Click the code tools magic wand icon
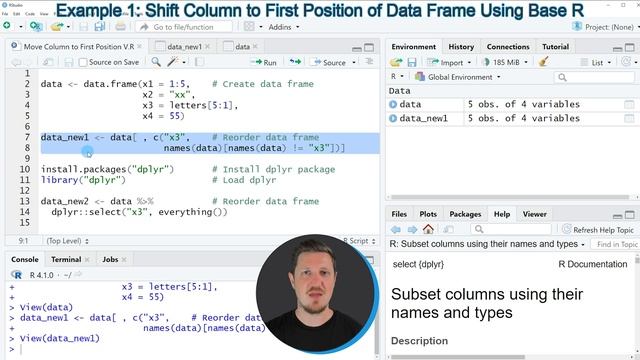 [x=173, y=62]
